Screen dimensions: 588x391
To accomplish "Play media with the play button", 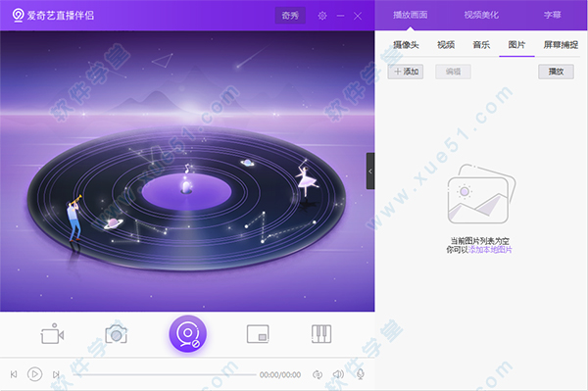I will click(x=35, y=374).
